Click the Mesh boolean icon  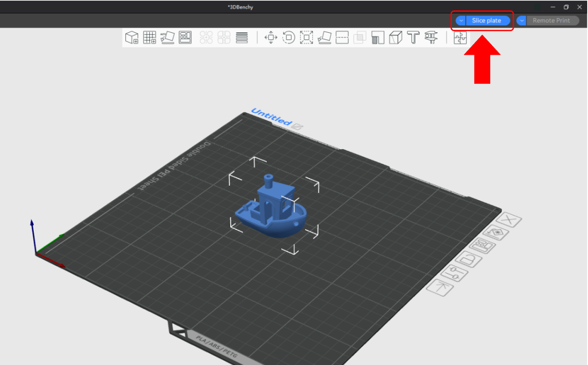(x=360, y=37)
